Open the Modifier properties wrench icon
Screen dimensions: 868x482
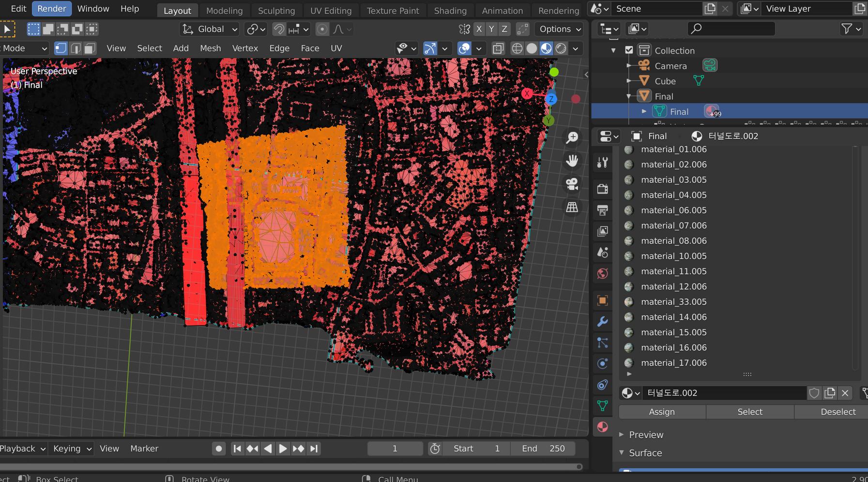click(x=603, y=321)
